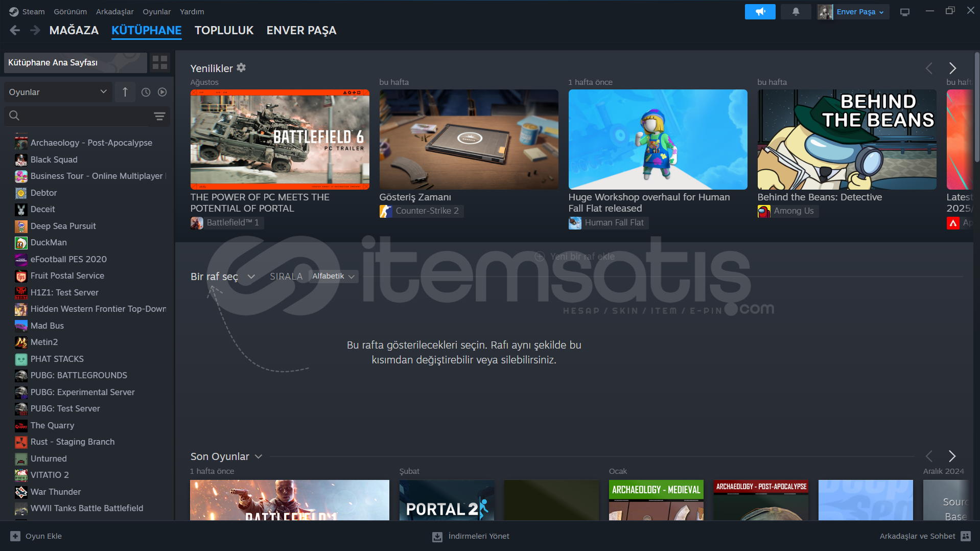This screenshot has height=551, width=980.
Task: Open Behind the Beans news thumbnail
Action: click(x=847, y=140)
